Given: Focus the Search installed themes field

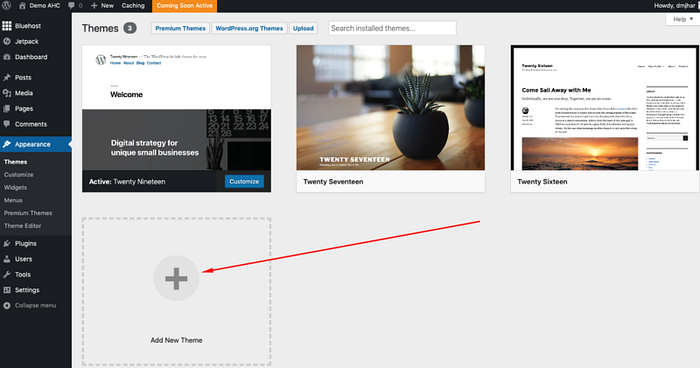Looking at the screenshot, I should pos(392,28).
